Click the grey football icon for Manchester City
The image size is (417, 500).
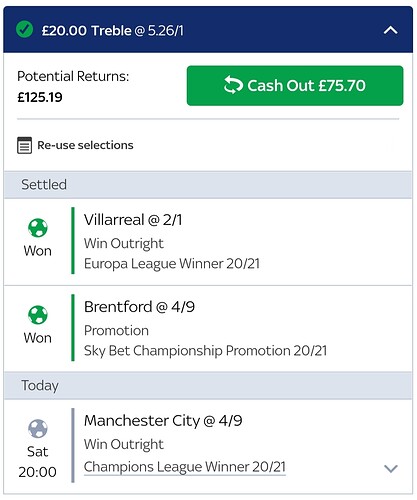pos(38,429)
